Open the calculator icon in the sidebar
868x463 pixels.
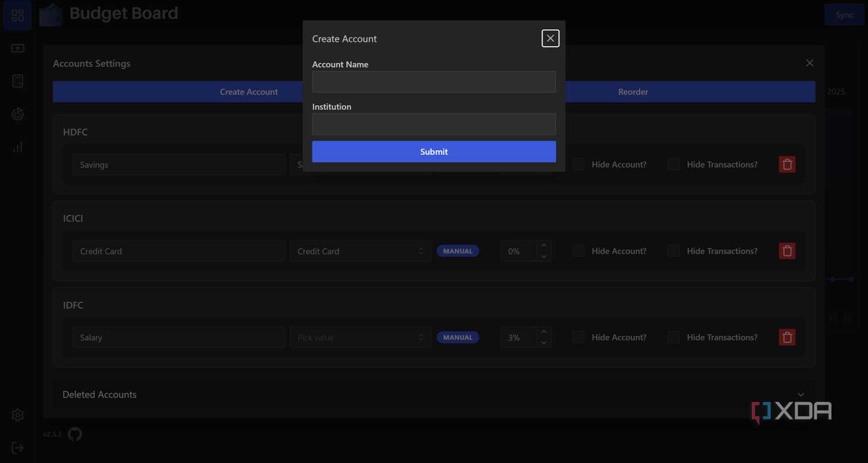(17, 81)
